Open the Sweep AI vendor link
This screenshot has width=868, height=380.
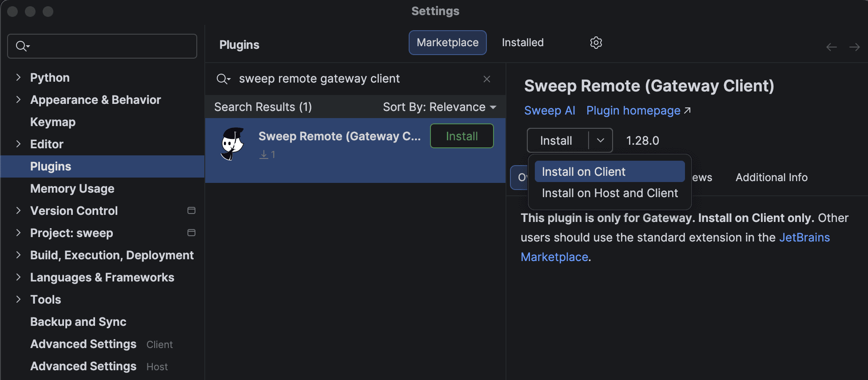tap(549, 111)
